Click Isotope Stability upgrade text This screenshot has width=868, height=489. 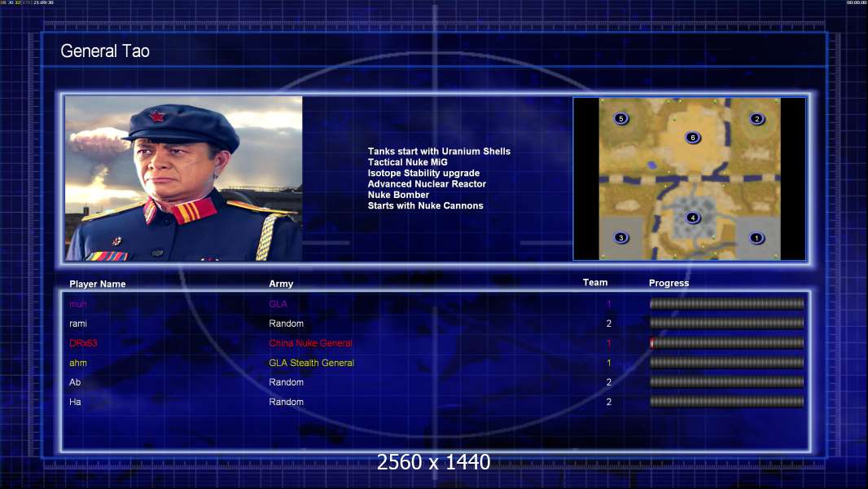click(423, 173)
